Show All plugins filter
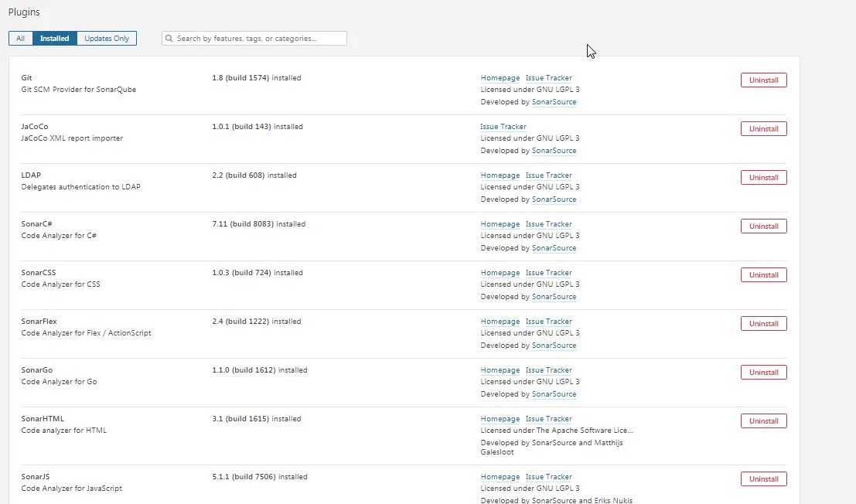Viewport: 856px width, 504px height. pos(21,38)
